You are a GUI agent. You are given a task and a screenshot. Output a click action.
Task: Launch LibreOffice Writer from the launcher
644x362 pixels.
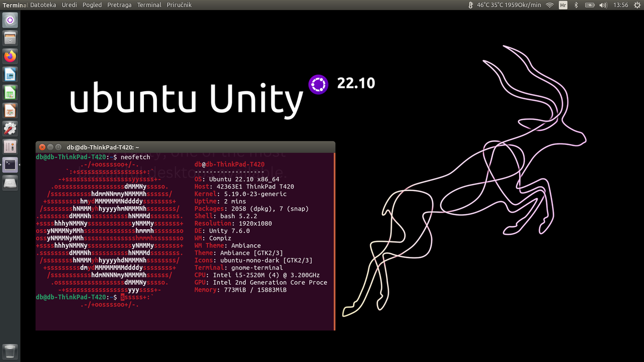tap(10, 74)
